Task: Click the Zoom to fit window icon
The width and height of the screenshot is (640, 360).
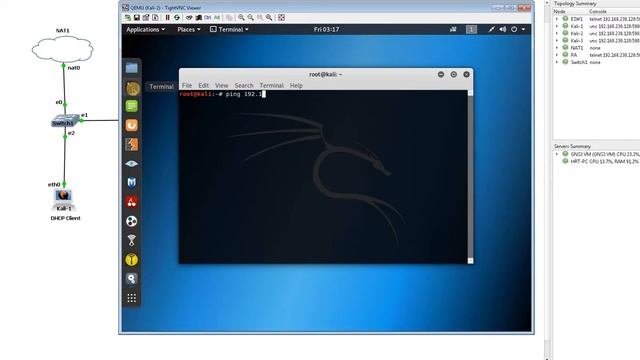Action: point(269,18)
